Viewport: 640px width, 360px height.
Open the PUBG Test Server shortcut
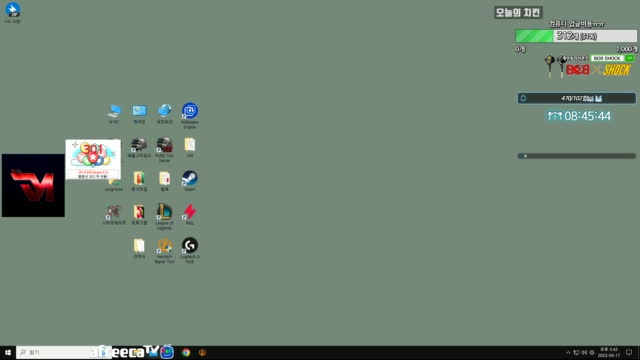[x=164, y=149]
